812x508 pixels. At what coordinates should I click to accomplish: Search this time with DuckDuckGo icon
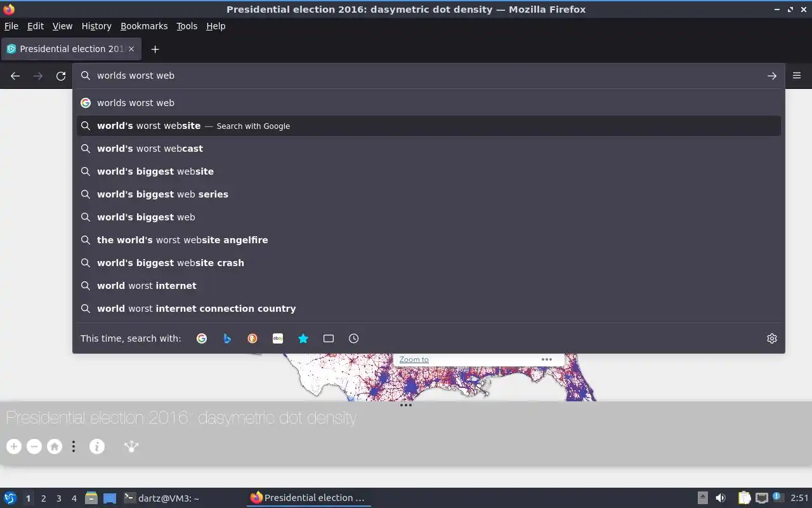[x=252, y=338]
